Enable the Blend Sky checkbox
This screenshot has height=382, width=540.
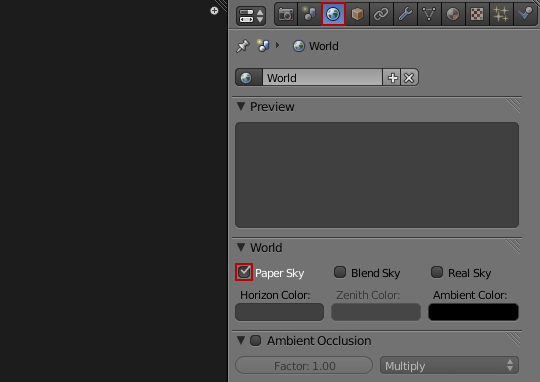340,272
